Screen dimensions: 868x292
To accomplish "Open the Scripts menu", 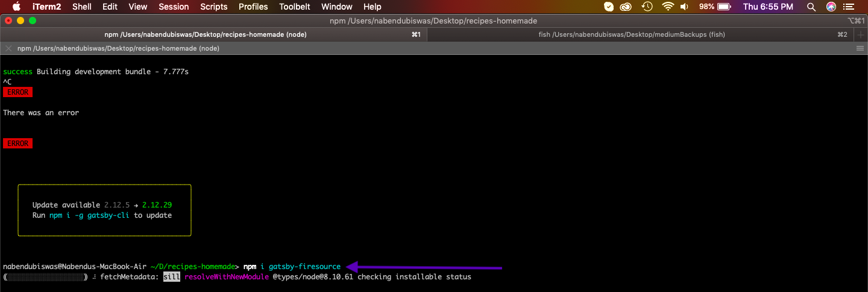I will 213,7.
